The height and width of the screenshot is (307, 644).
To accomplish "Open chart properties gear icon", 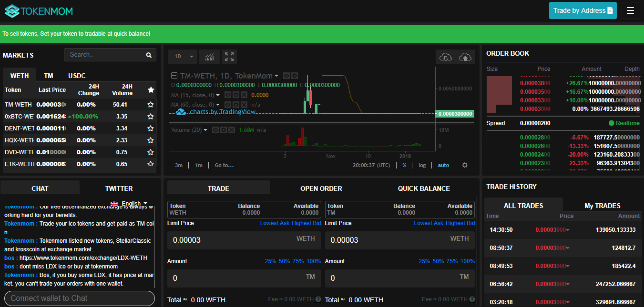I will click(465, 165).
